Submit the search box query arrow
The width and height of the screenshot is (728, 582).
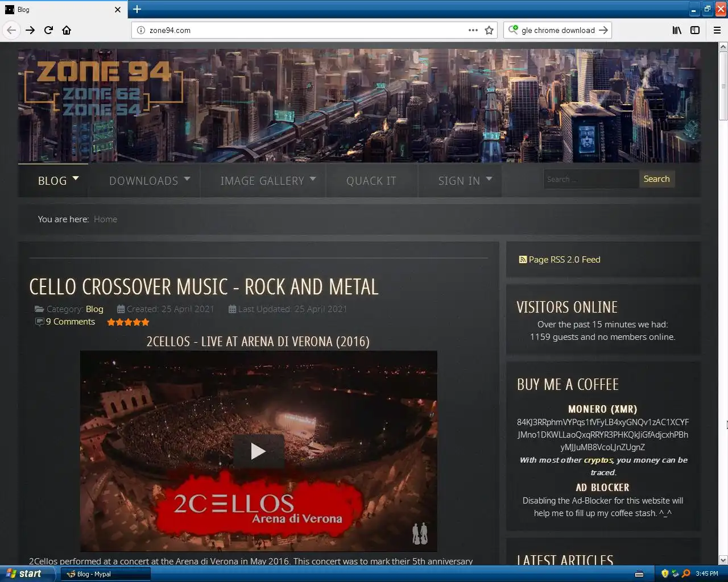pos(604,30)
